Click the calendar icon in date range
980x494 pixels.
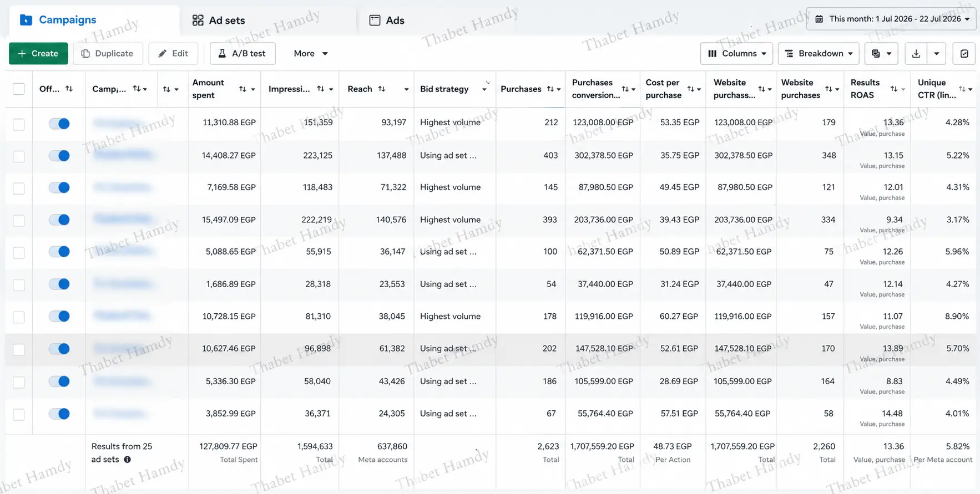pos(819,19)
